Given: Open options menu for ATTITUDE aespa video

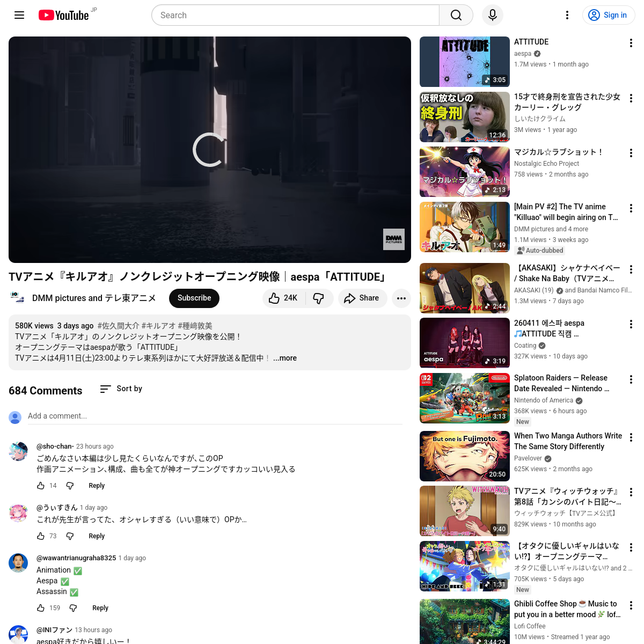Looking at the screenshot, I should (x=631, y=43).
